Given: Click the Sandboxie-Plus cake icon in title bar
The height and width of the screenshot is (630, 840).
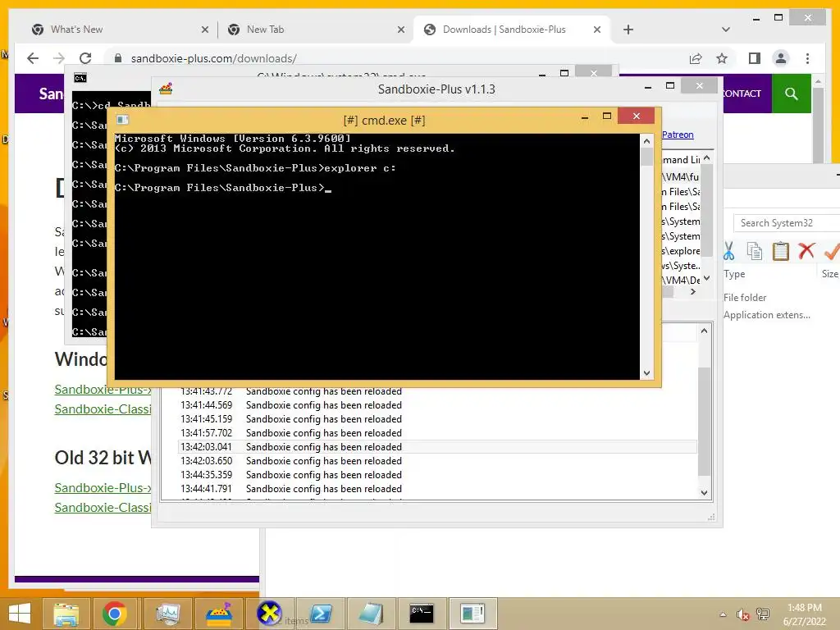Looking at the screenshot, I should click(166, 89).
